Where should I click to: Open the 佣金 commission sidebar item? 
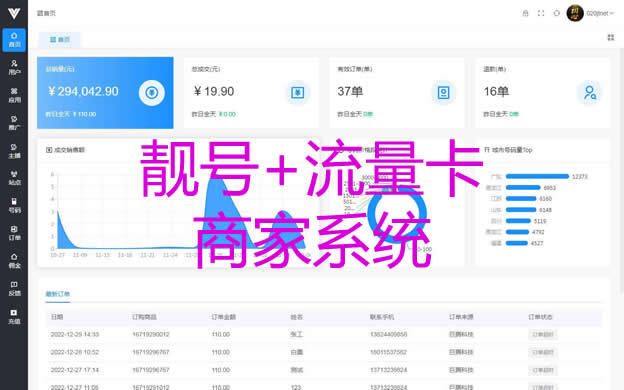[x=14, y=261]
